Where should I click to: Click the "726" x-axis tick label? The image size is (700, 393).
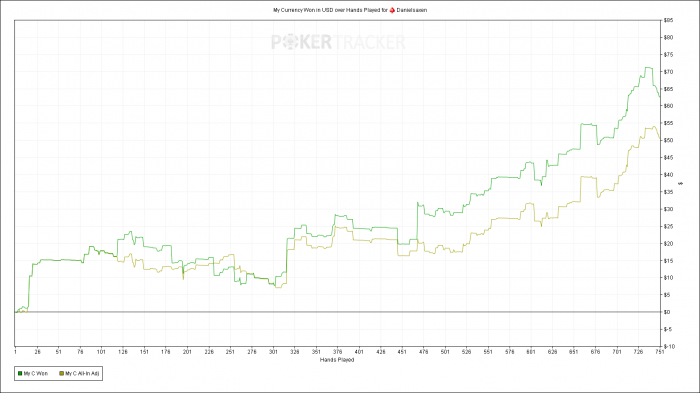(638, 352)
